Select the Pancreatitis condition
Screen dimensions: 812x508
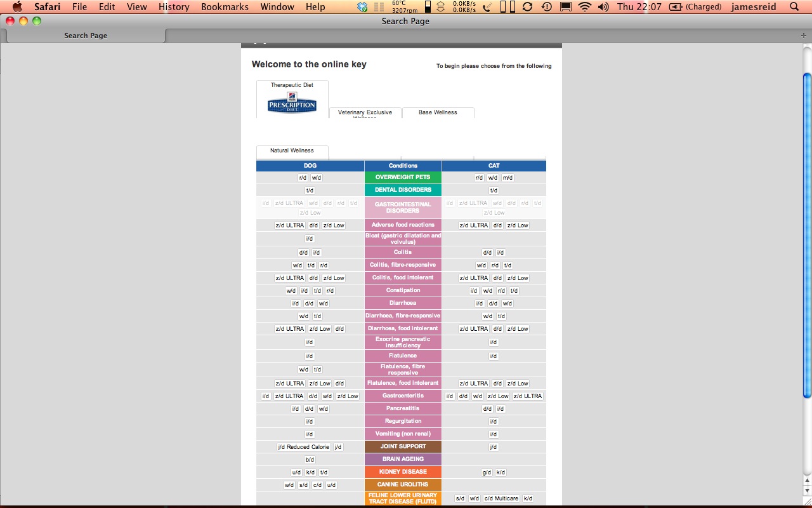click(403, 408)
